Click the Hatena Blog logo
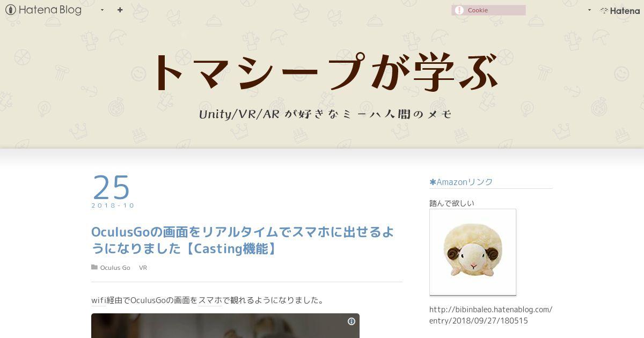644x338 pixels. click(x=43, y=10)
